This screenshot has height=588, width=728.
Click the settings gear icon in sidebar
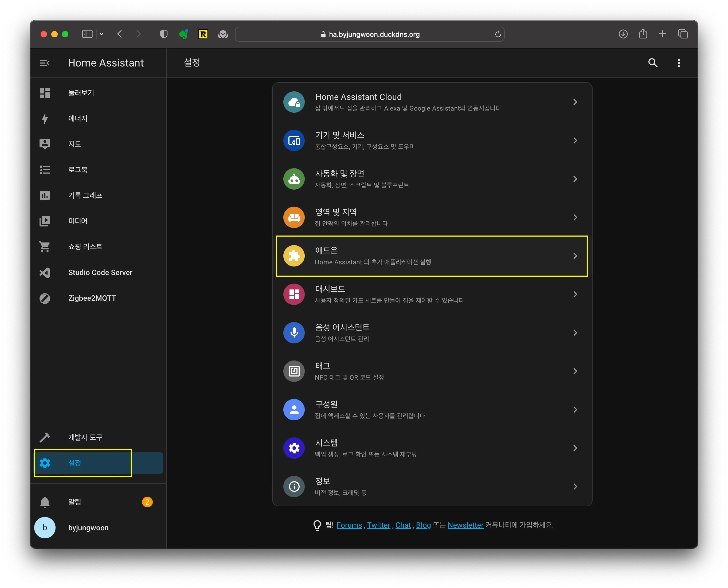click(x=45, y=463)
